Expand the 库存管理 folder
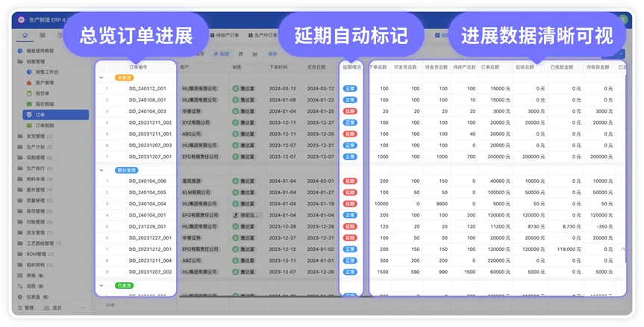 (35, 211)
